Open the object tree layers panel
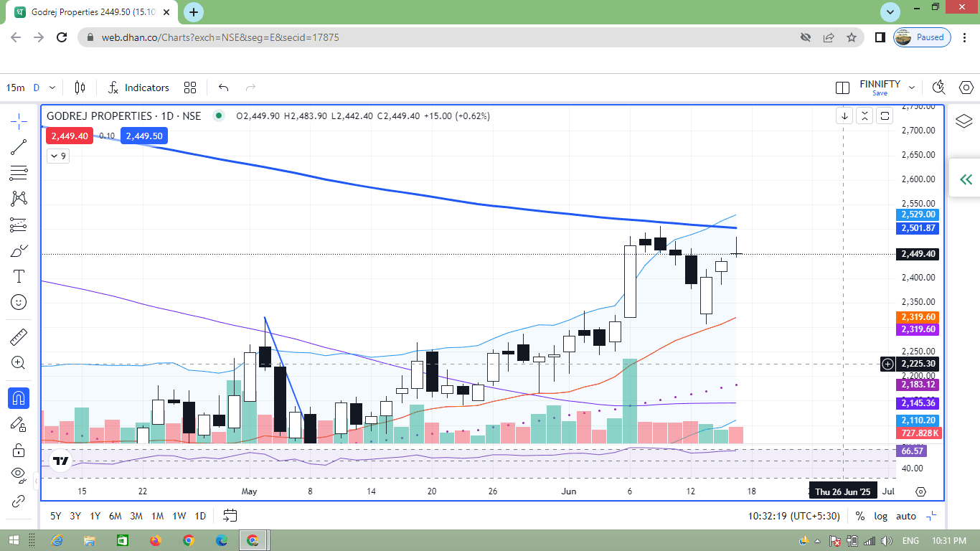980x551 pixels. (964, 121)
